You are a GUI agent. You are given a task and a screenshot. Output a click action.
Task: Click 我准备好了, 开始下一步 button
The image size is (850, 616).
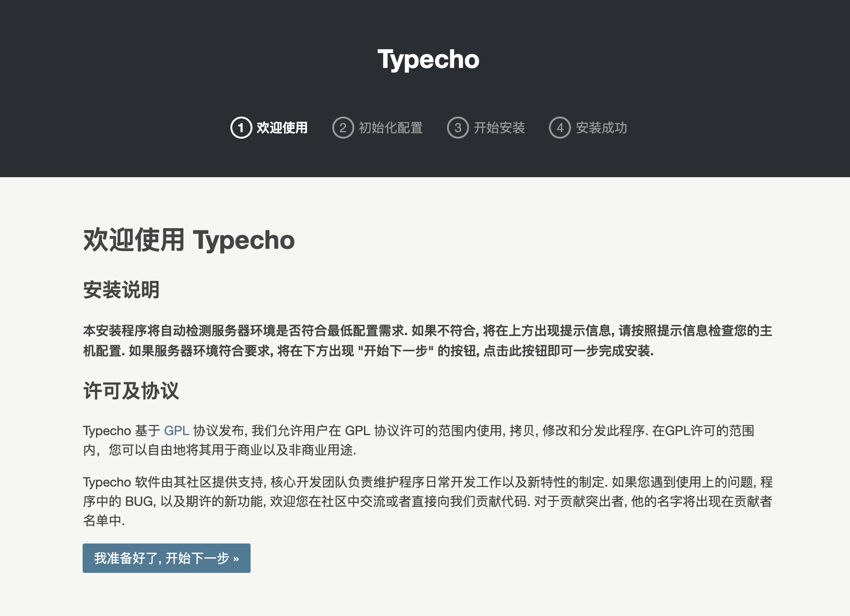pos(167,558)
